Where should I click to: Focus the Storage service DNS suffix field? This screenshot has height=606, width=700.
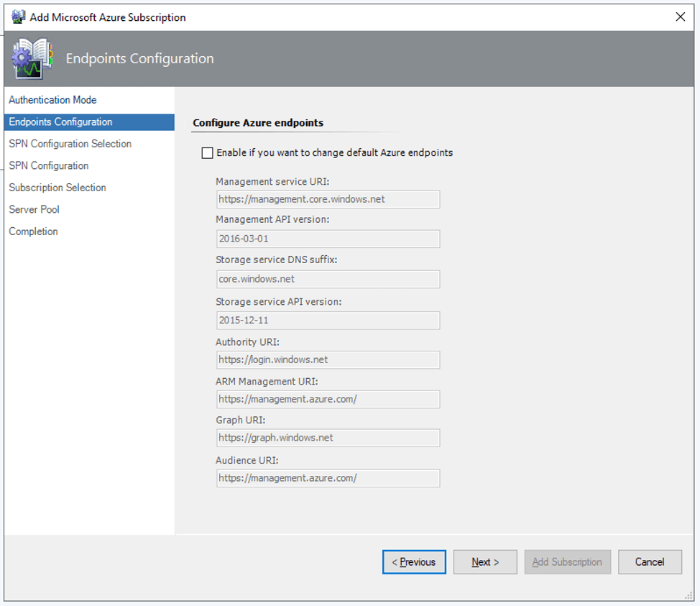[328, 279]
